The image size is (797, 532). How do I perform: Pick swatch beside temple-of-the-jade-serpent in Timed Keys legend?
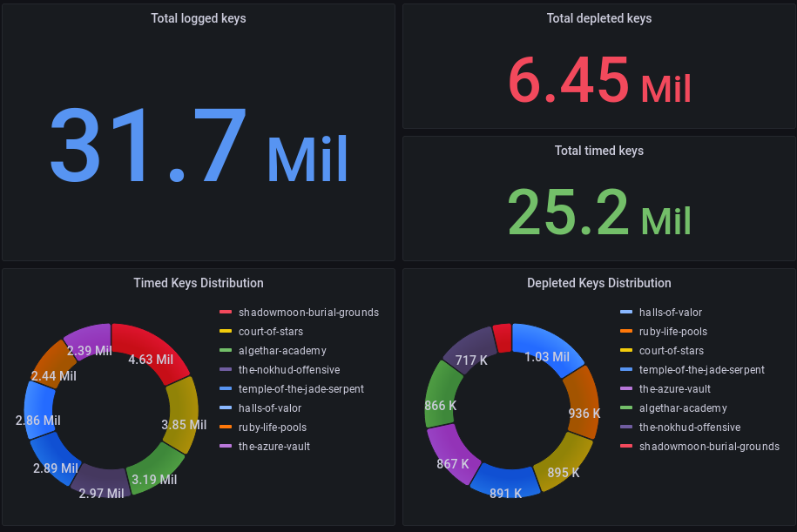[226, 389]
